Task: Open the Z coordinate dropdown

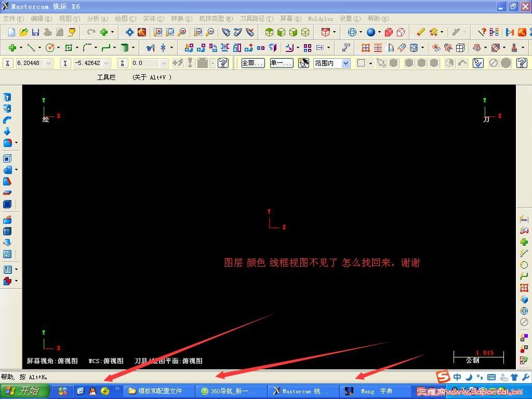Action: pos(164,63)
